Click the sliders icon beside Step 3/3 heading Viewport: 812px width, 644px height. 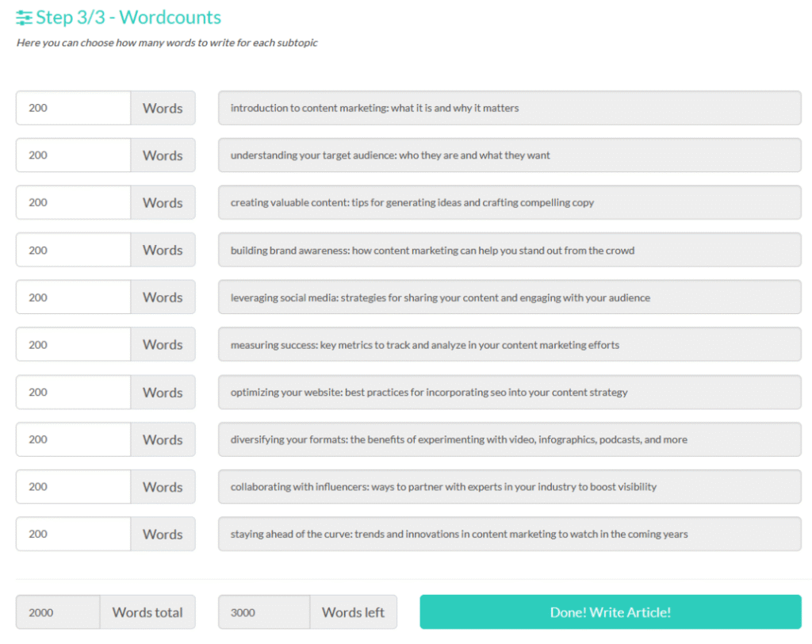point(24,17)
